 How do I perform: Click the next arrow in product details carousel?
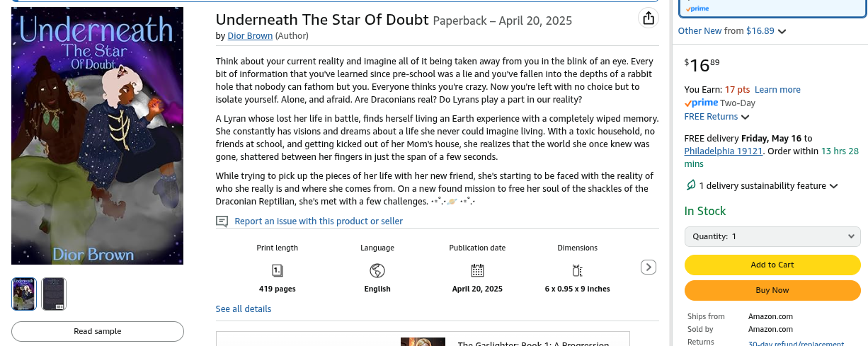coord(648,267)
